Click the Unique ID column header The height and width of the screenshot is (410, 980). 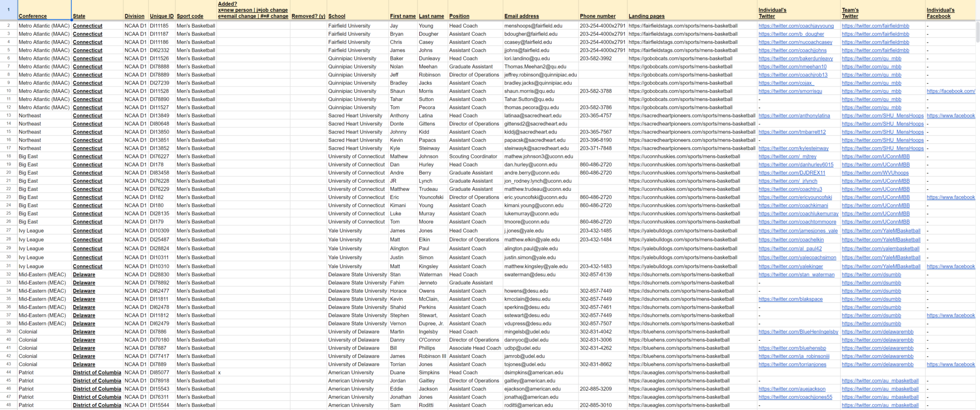[162, 10]
